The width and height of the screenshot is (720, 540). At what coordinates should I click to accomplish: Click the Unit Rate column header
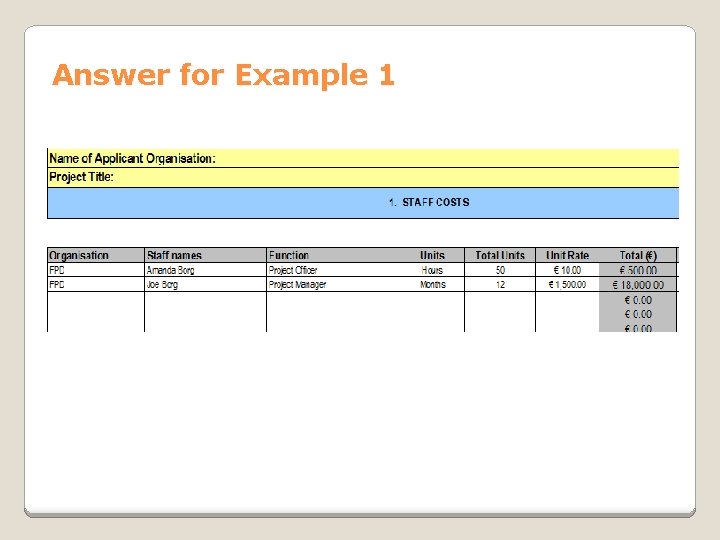pyautogui.click(x=568, y=255)
